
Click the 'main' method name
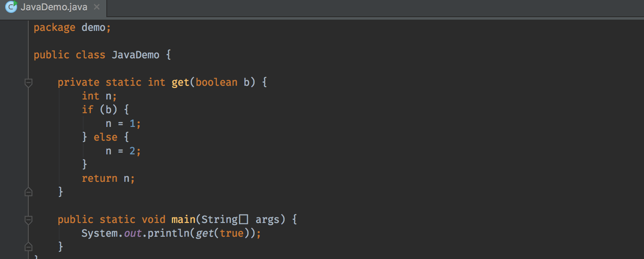184,220
